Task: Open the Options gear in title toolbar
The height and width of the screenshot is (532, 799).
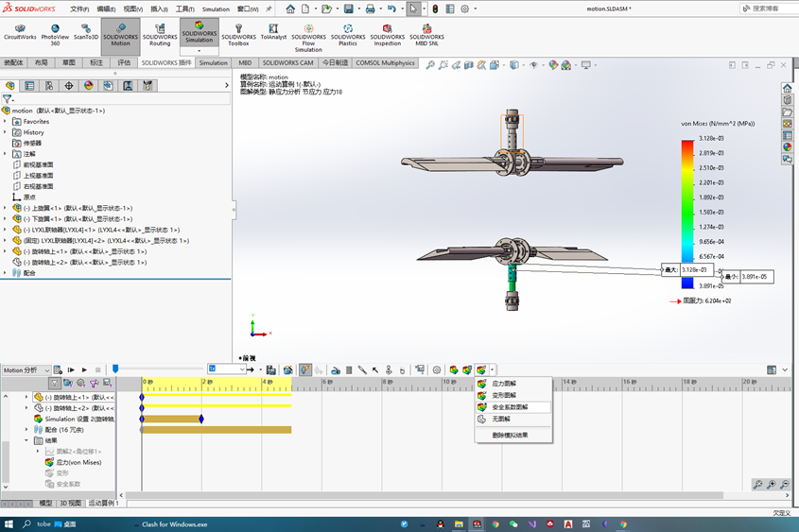Action: 464,9
